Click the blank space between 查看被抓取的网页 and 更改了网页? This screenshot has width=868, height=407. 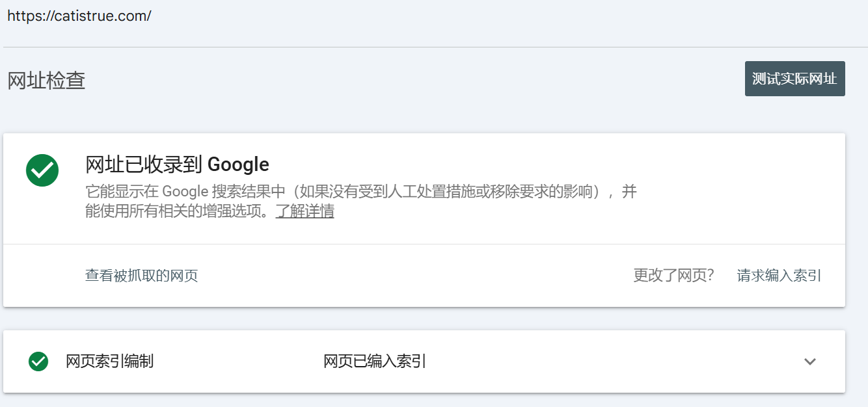point(416,276)
